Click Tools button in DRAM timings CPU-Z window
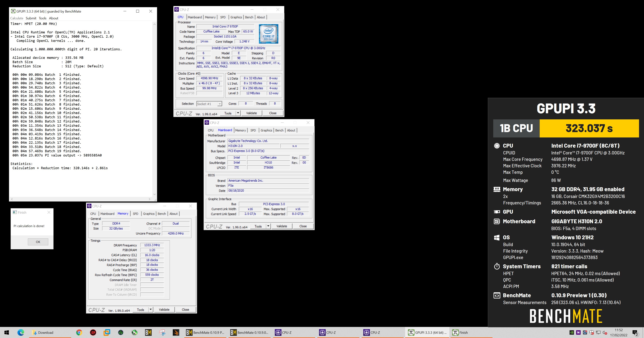Image resolution: width=644 pixels, height=338 pixels. [140, 309]
